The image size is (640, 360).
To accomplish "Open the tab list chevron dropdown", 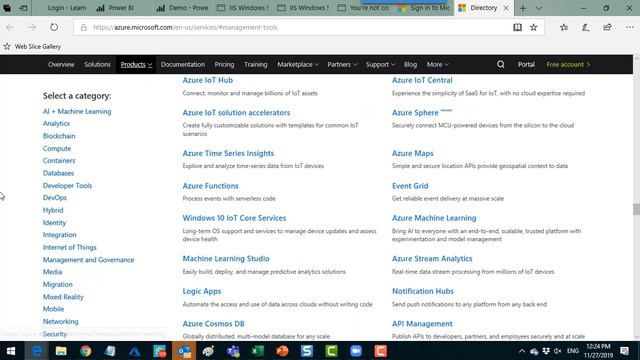I will tap(539, 8).
